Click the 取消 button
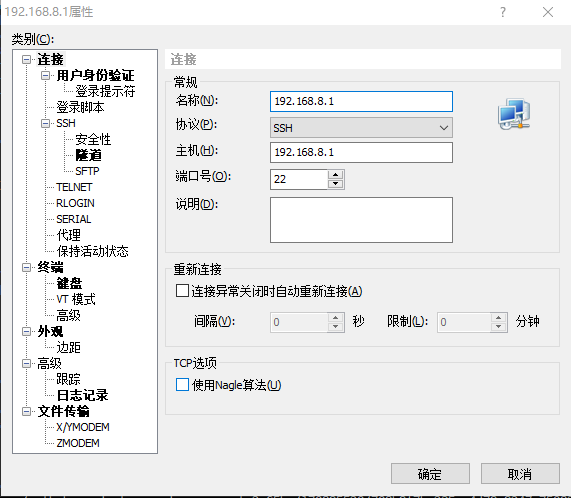This screenshot has height=498, width=571. tap(520, 474)
